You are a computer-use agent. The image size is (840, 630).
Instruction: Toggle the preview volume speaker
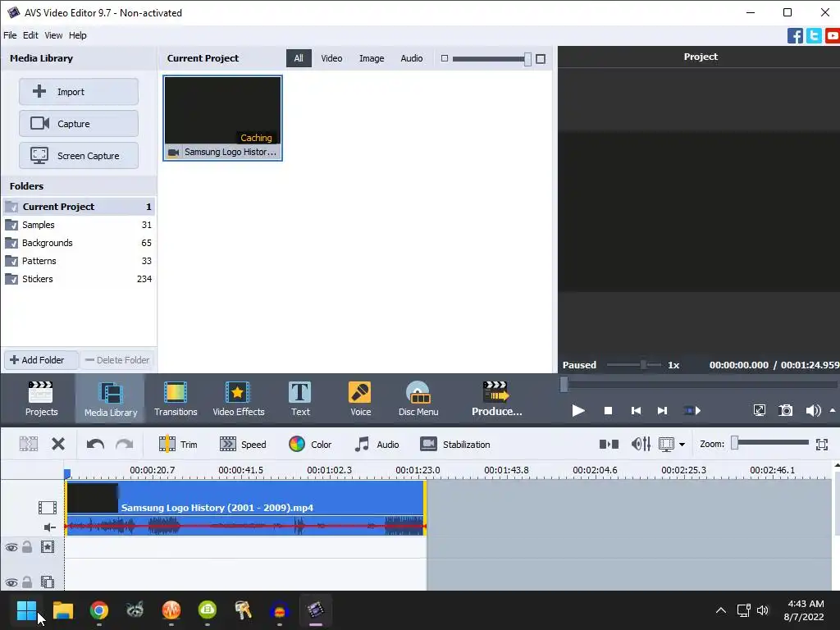(813, 410)
